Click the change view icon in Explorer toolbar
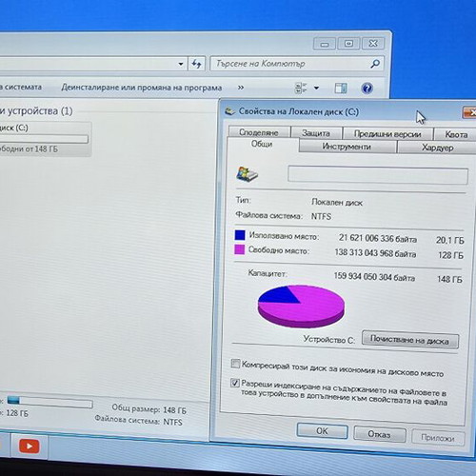 click(301, 88)
